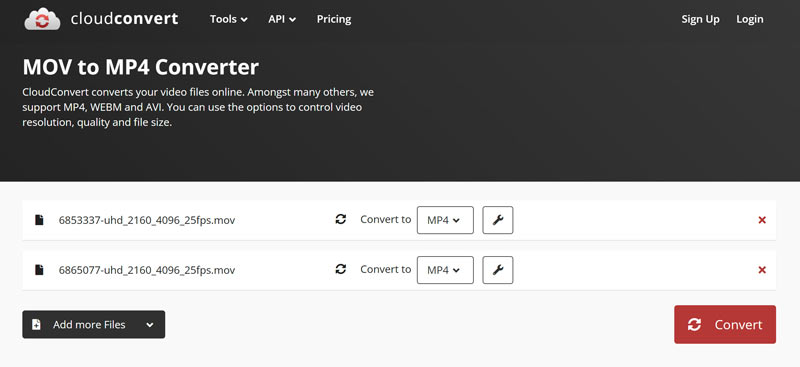Image resolution: width=800 pixels, height=367 pixels.
Task: Expand the Add more Files dropdown arrow
Action: pyautogui.click(x=149, y=325)
